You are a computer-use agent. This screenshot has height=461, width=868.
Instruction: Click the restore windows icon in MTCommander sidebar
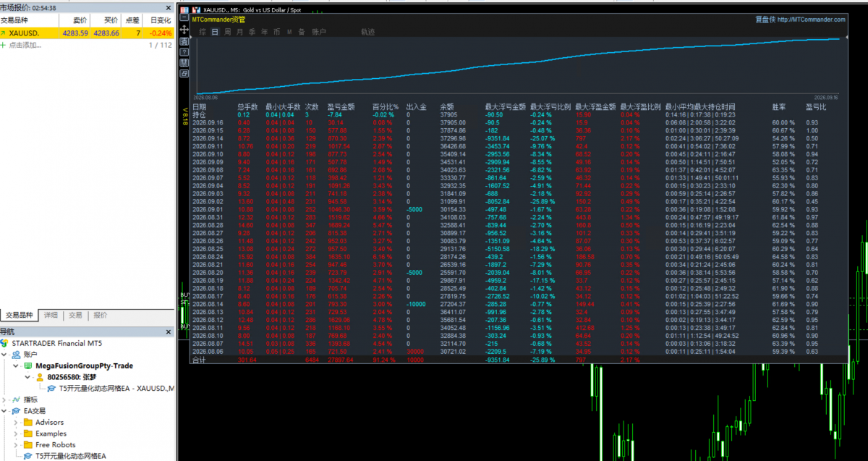(x=184, y=73)
